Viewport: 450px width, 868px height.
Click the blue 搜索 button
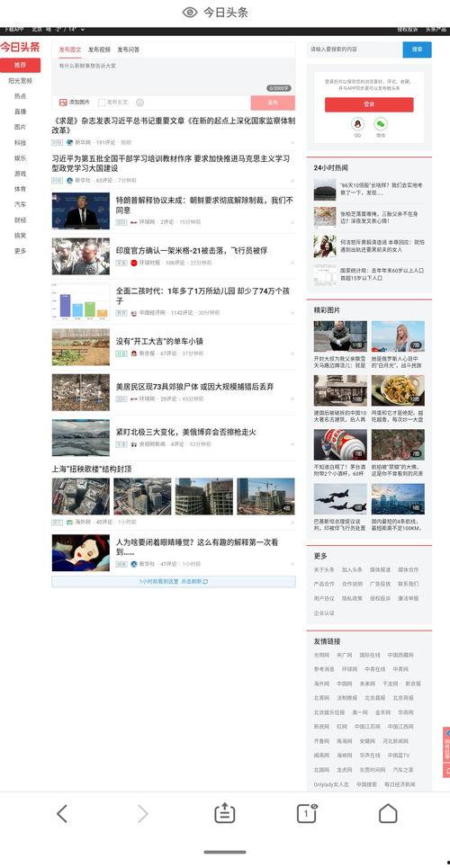tap(417, 49)
